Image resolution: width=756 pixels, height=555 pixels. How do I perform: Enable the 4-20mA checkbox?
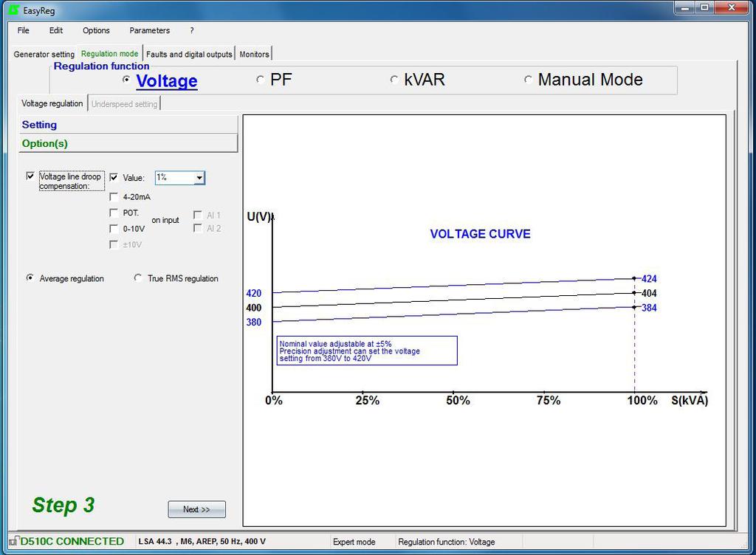point(114,196)
